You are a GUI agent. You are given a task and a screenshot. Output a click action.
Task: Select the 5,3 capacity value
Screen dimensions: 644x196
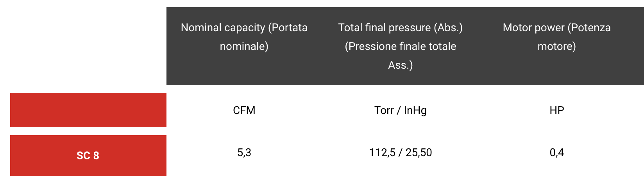[244, 153]
